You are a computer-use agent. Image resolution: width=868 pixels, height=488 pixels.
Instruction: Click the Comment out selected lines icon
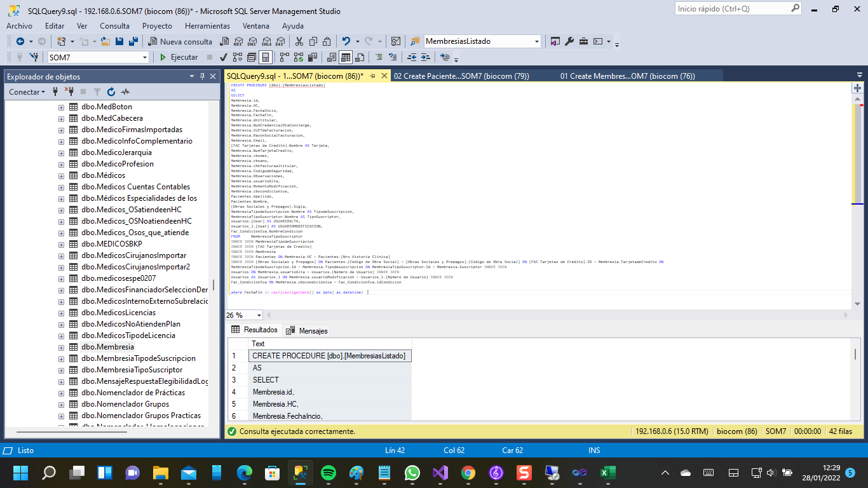[x=378, y=57]
